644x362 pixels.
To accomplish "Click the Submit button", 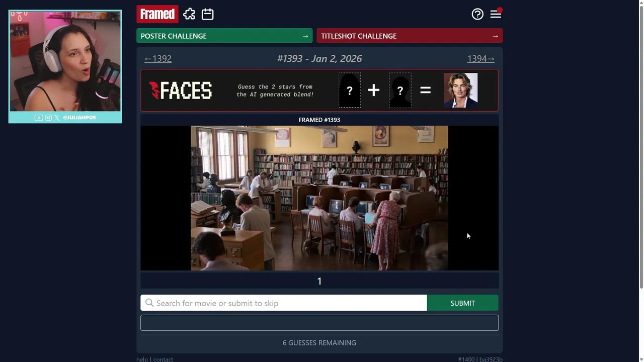I will tap(463, 303).
